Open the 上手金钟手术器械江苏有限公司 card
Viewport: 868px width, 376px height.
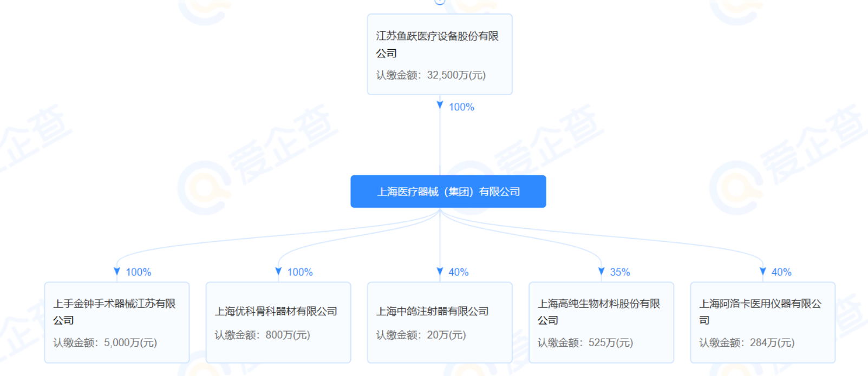point(117,322)
